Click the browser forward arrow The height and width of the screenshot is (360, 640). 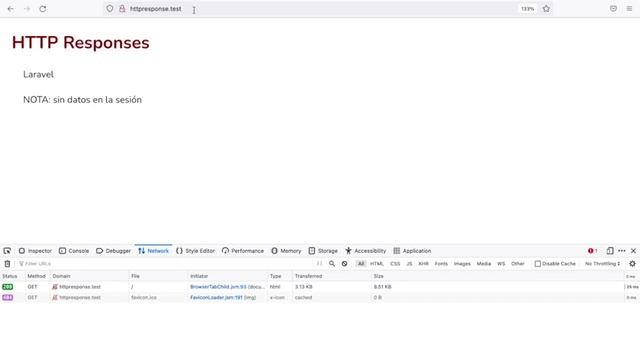click(27, 9)
